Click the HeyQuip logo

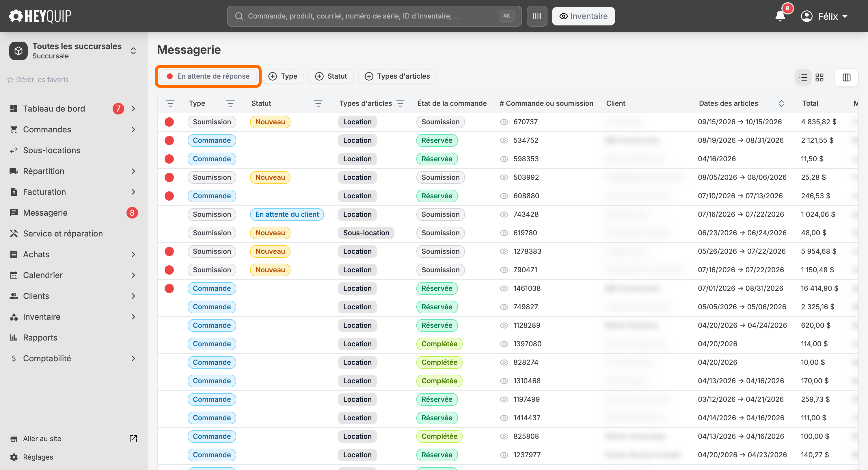(40, 16)
